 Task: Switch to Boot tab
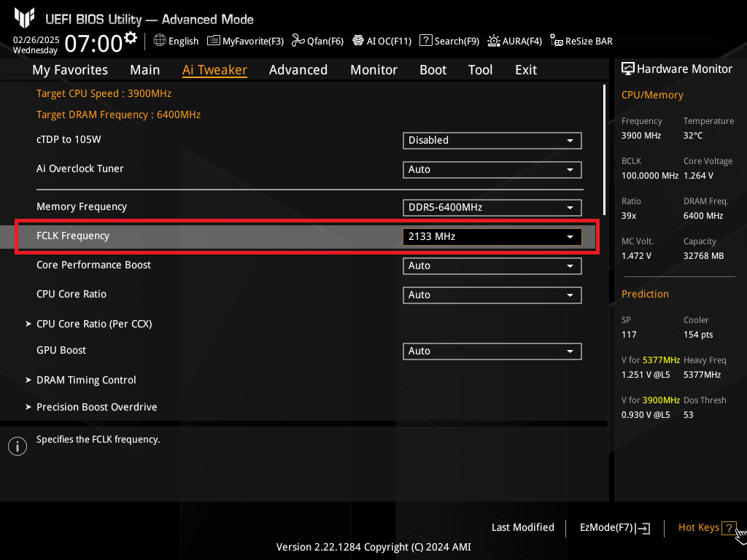pyautogui.click(x=433, y=70)
